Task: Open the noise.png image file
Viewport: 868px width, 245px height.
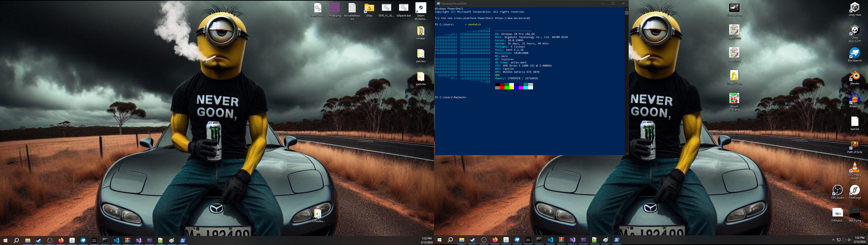Action: pos(335,10)
